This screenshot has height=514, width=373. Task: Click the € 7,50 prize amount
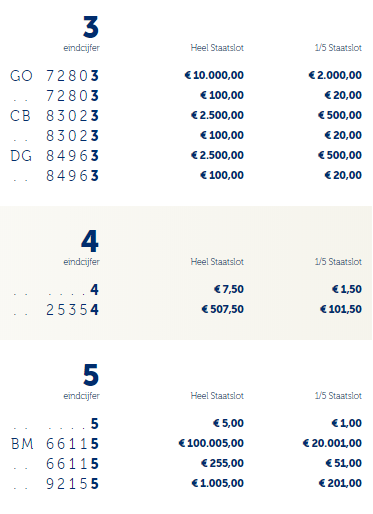pos(229,289)
